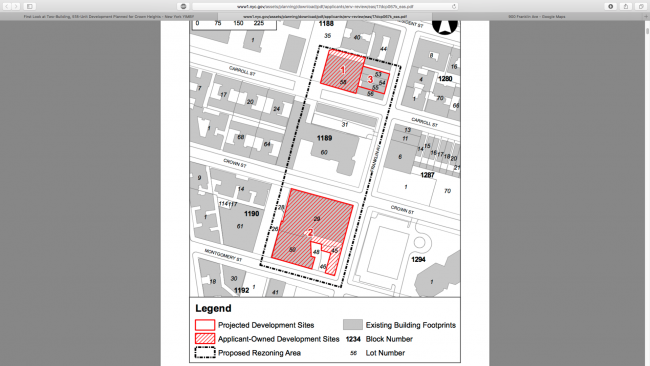Switch to the Google Maps tab
This screenshot has width=650, height=366.
pyautogui.click(x=536, y=17)
